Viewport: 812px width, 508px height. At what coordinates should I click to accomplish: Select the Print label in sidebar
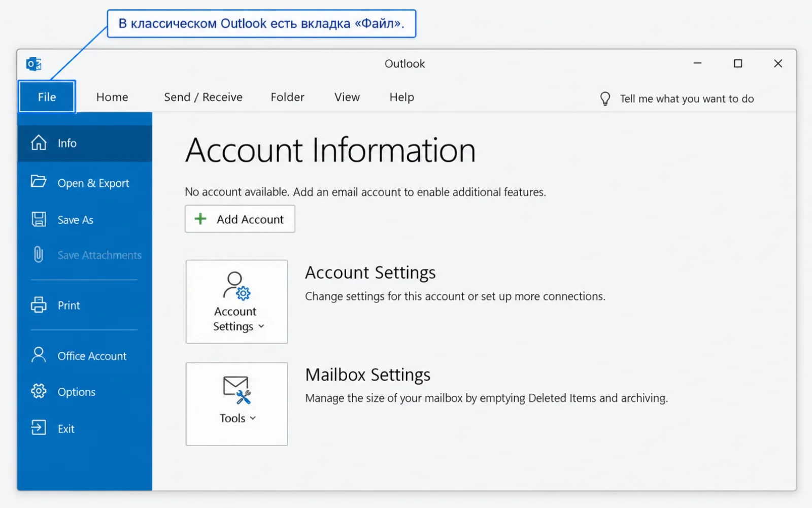[x=69, y=306]
